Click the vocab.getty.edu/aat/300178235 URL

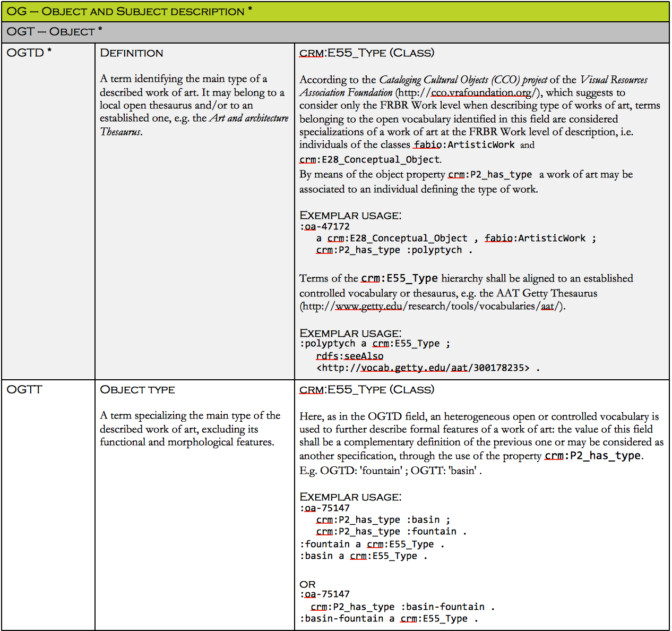click(x=423, y=368)
